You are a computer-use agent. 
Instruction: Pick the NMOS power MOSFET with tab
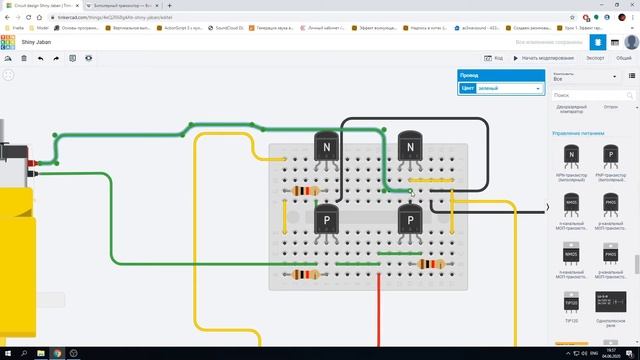pos(571,260)
